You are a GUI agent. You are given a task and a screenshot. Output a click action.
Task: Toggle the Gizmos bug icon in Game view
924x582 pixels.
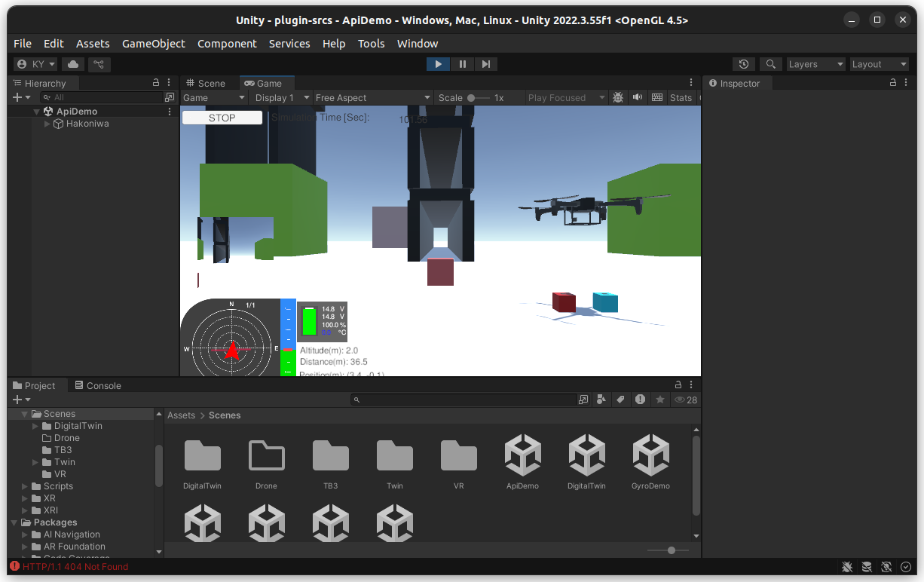coord(618,97)
